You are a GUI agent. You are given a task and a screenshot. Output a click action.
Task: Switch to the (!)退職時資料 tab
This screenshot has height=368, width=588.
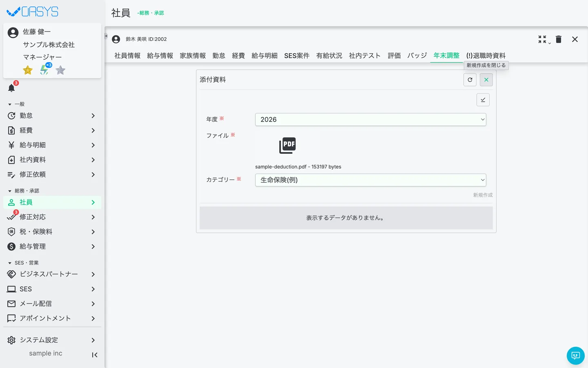pos(486,56)
